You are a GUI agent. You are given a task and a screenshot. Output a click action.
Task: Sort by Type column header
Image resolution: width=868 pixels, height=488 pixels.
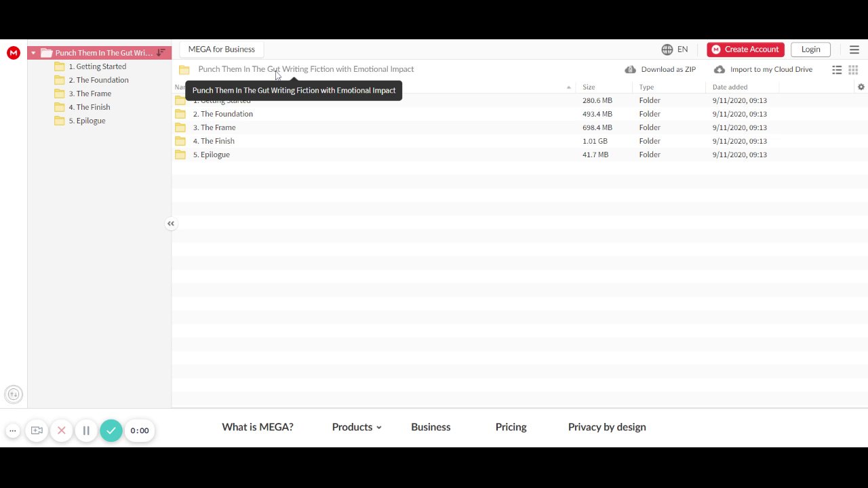[x=646, y=87]
